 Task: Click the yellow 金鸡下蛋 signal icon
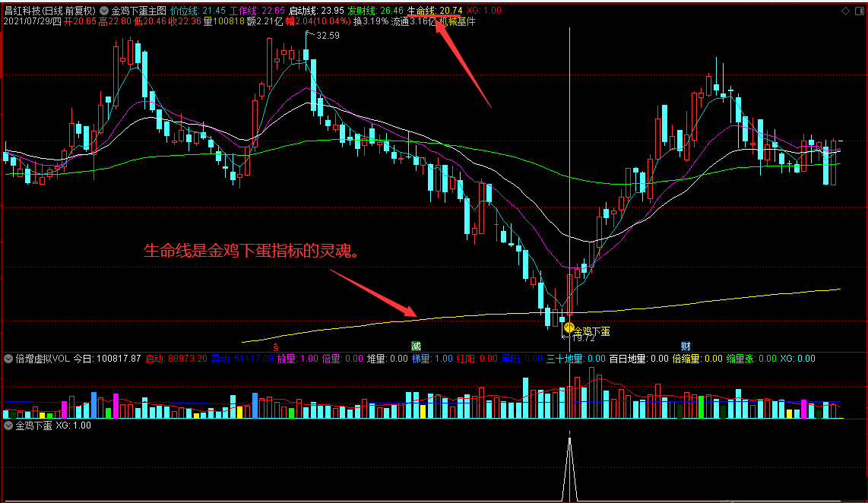coord(569,327)
